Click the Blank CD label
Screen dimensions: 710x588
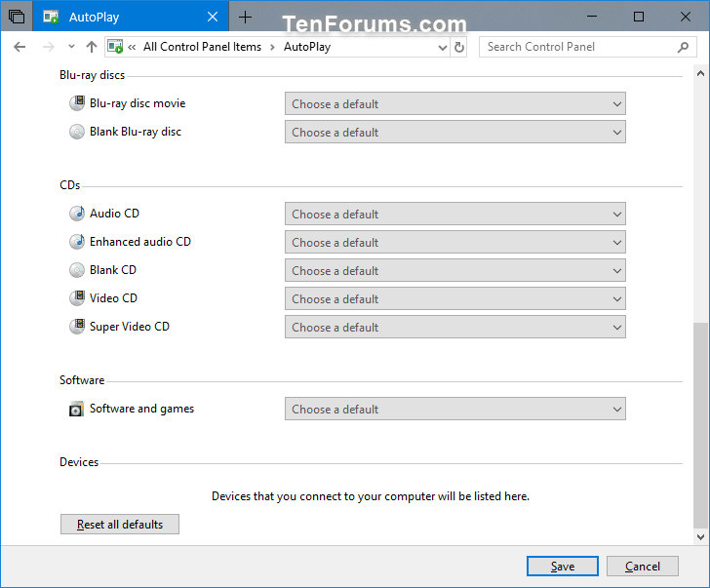click(113, 270)
